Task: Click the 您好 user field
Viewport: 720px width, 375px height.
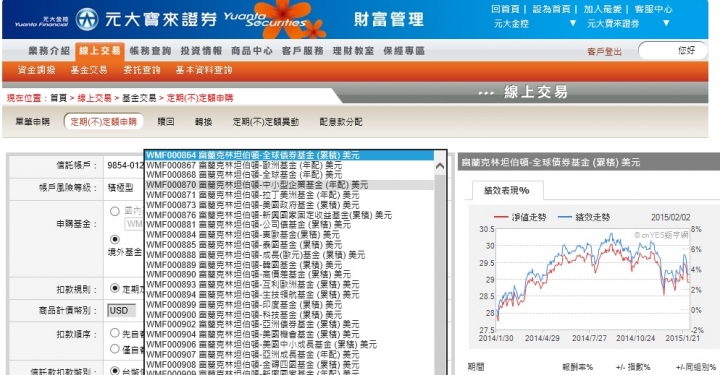Action: tap(673, 50)
